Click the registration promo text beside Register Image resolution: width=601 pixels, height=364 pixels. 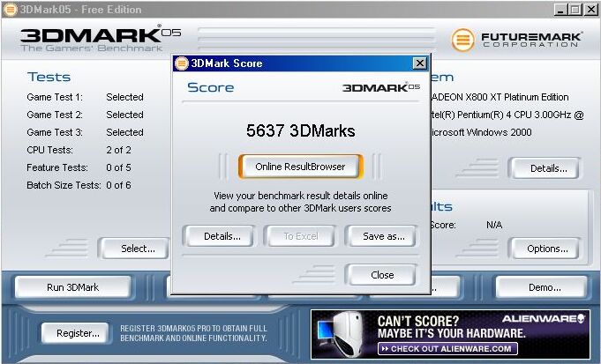click(x=193, y=333)
